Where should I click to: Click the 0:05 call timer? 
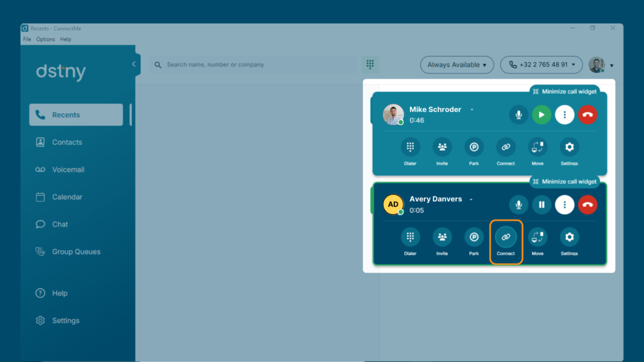point(416,211)
